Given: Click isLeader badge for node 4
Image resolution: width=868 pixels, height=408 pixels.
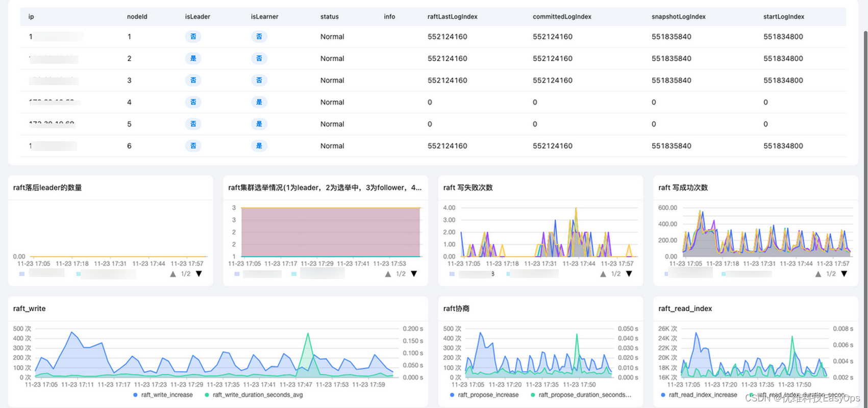Looking at the screenshot, I should click(x=193, y=102).
